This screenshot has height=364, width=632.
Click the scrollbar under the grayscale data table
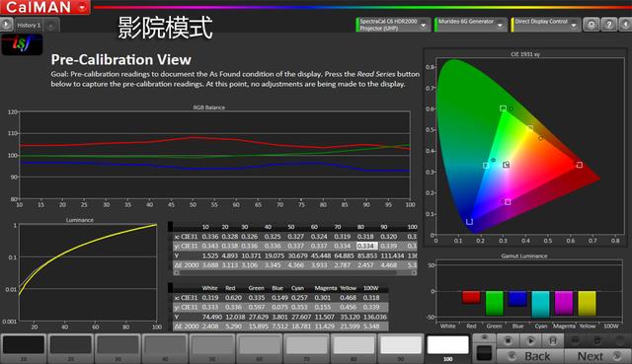pyautogui.click(x=295, y=272)
